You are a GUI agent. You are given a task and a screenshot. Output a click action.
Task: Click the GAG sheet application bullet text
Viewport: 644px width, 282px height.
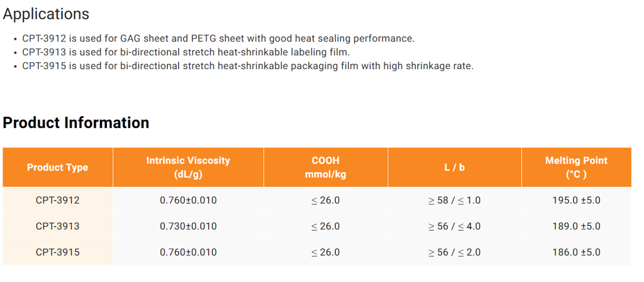pyautogui.click(x=218, y=38)
